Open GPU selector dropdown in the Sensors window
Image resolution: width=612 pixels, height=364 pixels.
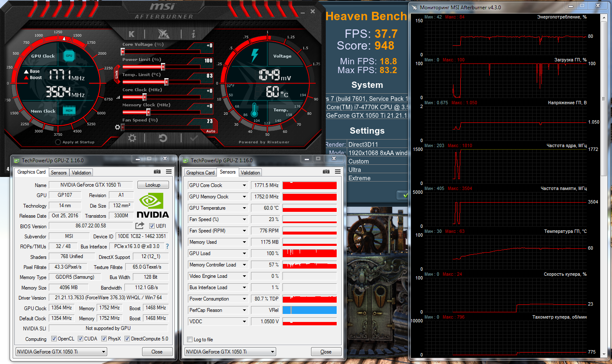[x=230, y=352]
